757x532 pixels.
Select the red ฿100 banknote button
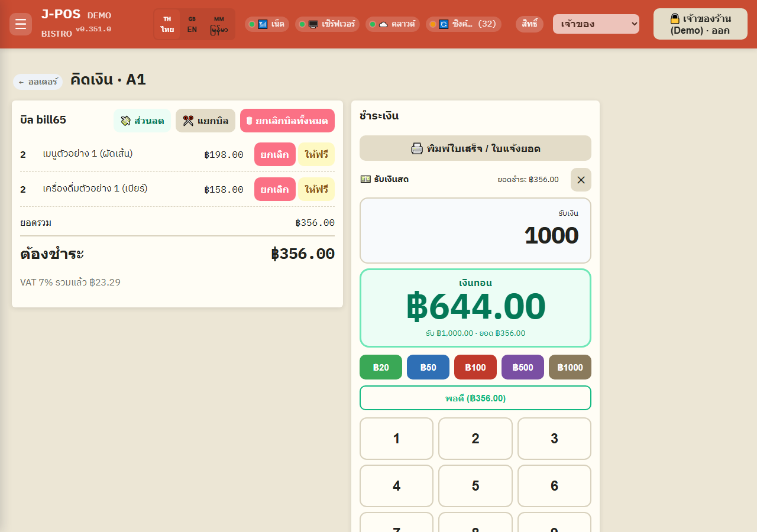tap(475, 367)
